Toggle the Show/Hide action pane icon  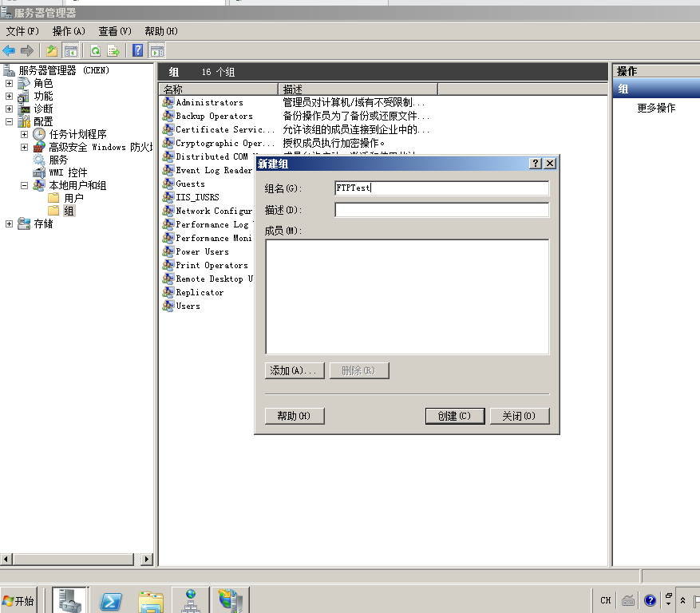[156, 51]
